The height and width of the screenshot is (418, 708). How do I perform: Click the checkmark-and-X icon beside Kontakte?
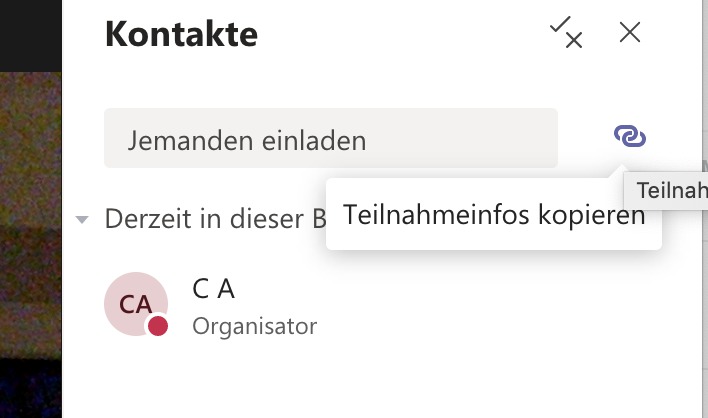[566, 34]
